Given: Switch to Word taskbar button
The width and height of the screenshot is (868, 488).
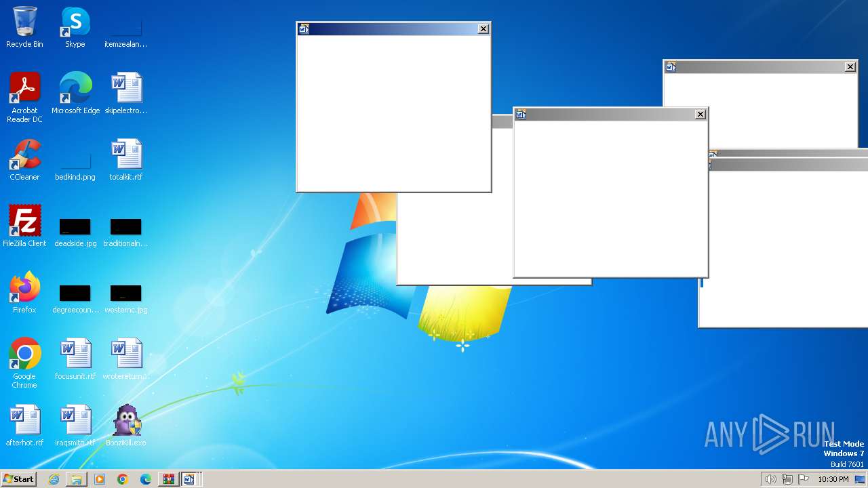Looking at the screenshot, I should pos(190,479).
